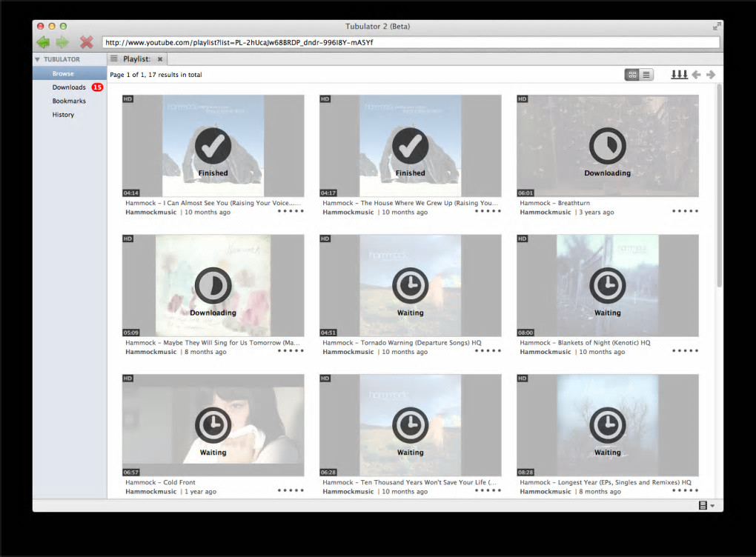
Task: Click rating dots for House Where We Grew Up
Action: click(x=488, y=211)
